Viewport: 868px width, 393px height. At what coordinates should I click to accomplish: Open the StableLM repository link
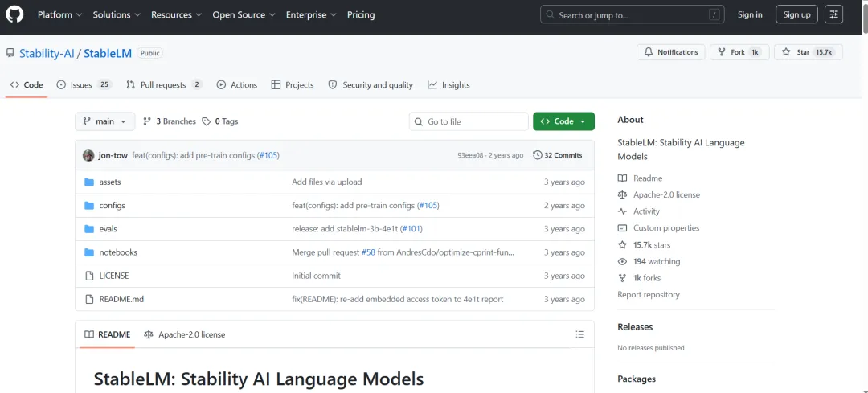click(108, 54)
